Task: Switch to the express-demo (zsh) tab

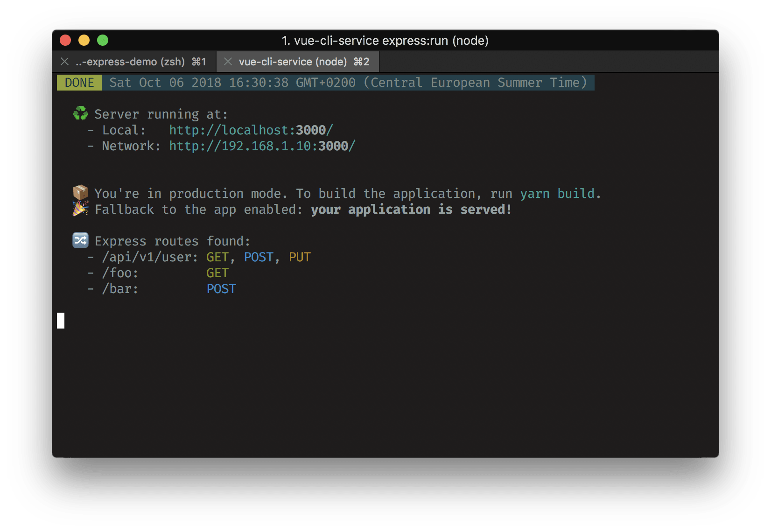Action: coord(135,62)
